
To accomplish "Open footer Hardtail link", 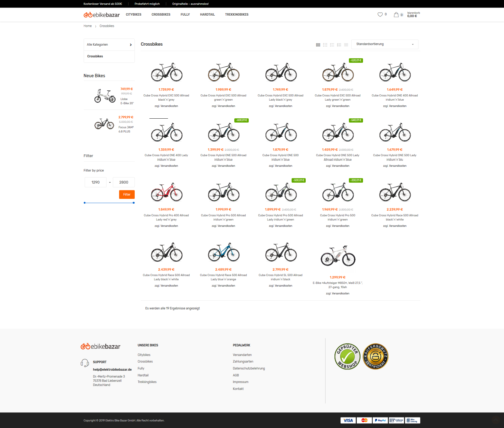I will click(143, 375).
